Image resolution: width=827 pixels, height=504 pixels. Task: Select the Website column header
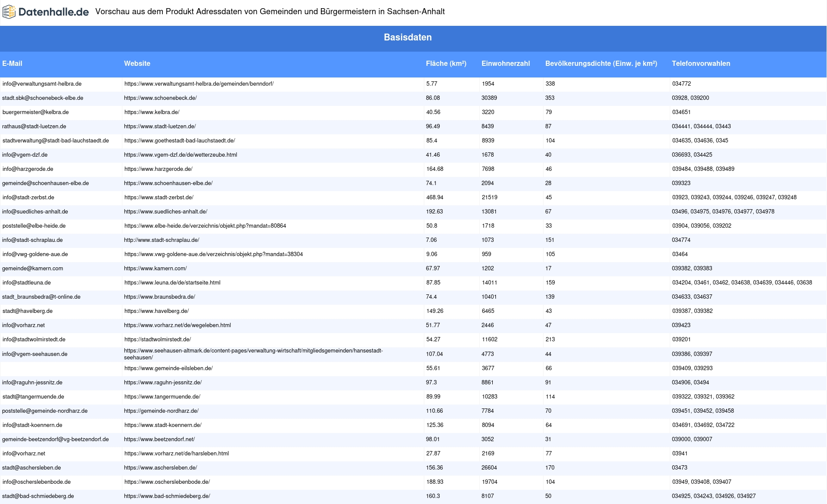(137, 63)
